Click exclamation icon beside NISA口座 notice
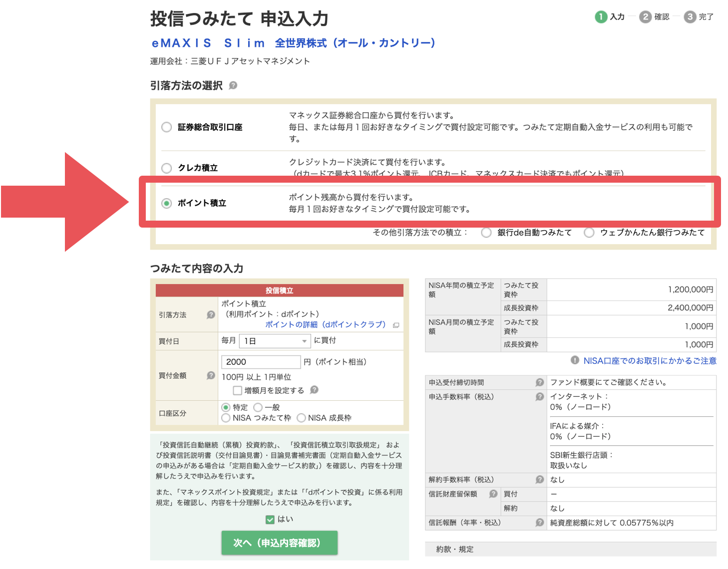Viewport: 728px width, 569px height. 575,360
